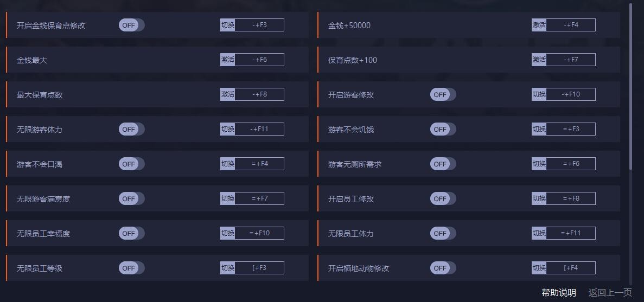This screenshot has height=302, width=644.
Task: Click hotkey field for 无限员工体力
Action: tap(571, 233)
